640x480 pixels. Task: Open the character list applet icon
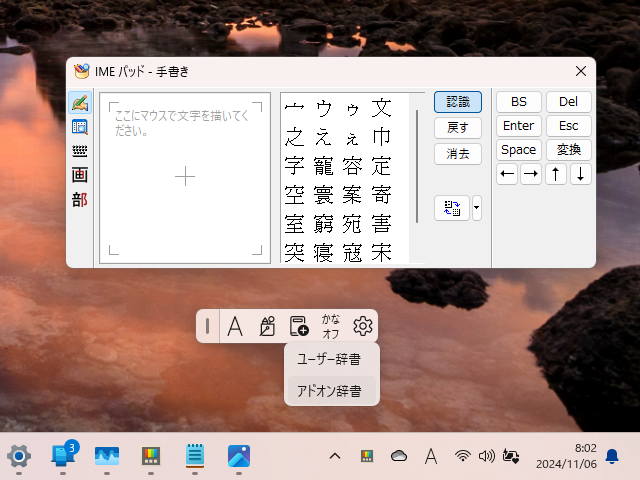point(80,127)
